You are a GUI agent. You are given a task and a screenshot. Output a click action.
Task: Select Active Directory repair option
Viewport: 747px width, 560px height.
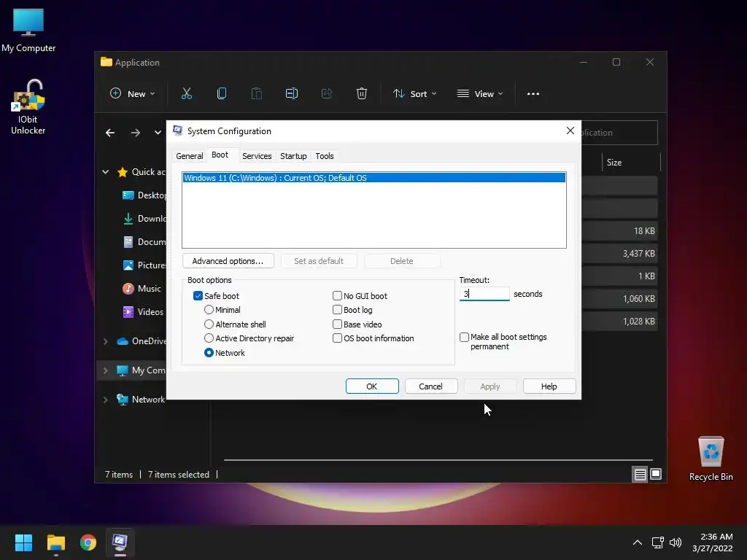coord(209,338)
